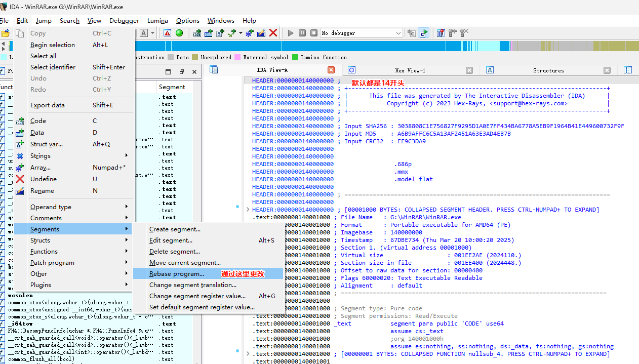Open the View menu
The image size is (639, 364).
point(94,21)
